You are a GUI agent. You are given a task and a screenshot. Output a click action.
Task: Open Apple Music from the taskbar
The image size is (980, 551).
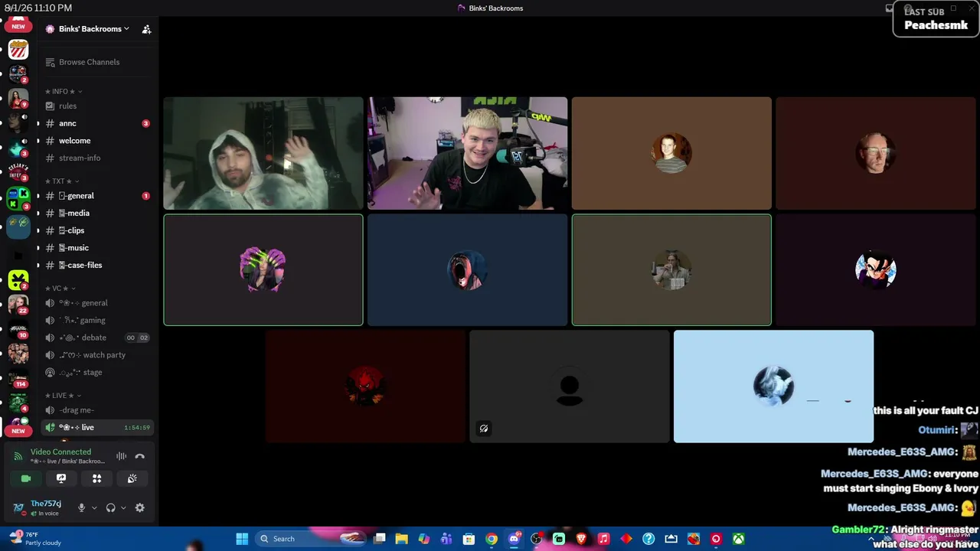point(603,539)
